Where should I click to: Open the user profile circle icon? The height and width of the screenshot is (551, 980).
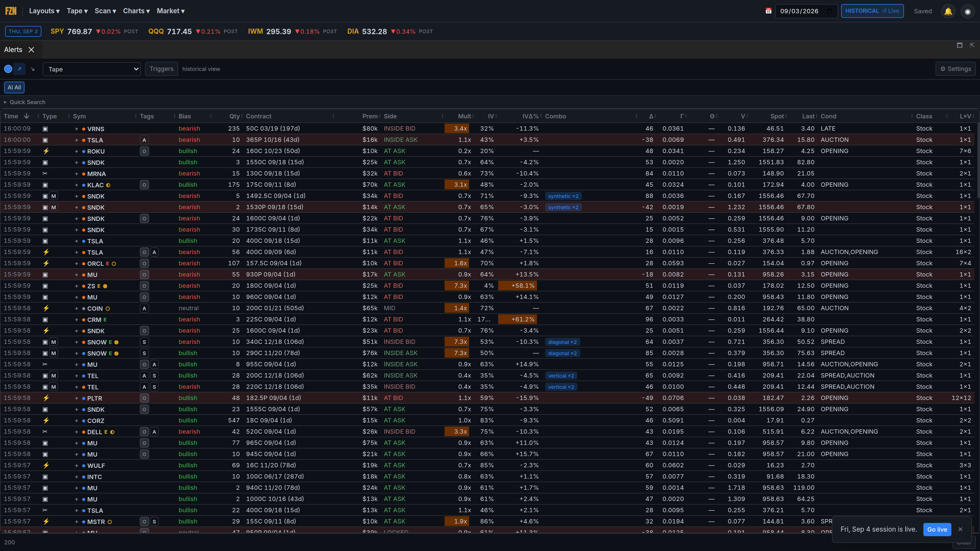tap(967, 11)
